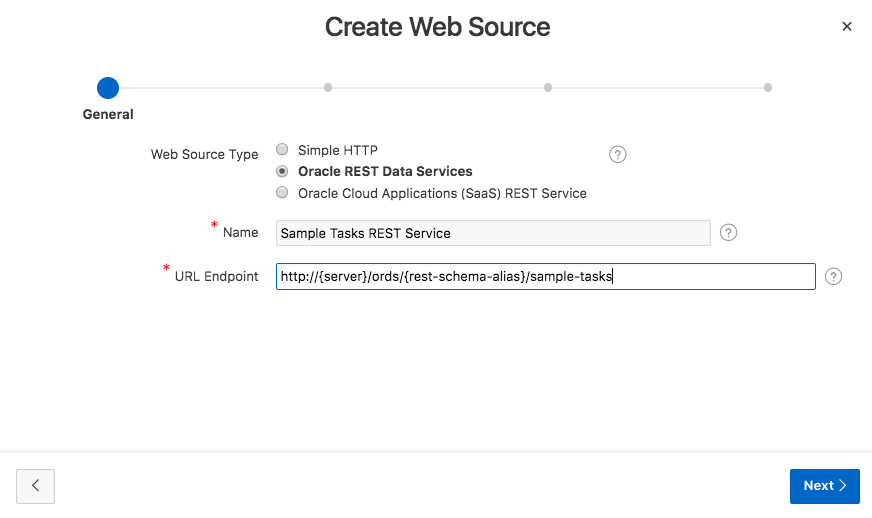Image resolution: width=872 pixels, height=518 pixels.
Task: Click the back arrow button
Action: click(36, 485)
